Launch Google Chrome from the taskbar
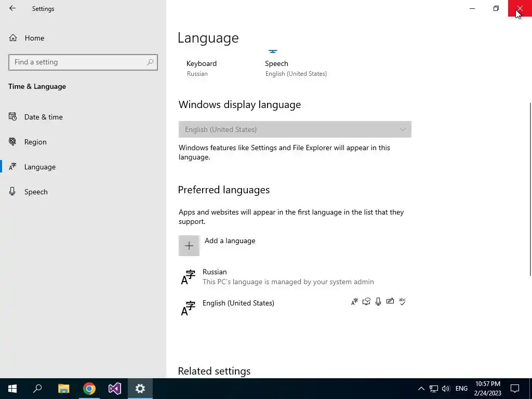Viewport: 532px width, 399px height. (89, 389)
